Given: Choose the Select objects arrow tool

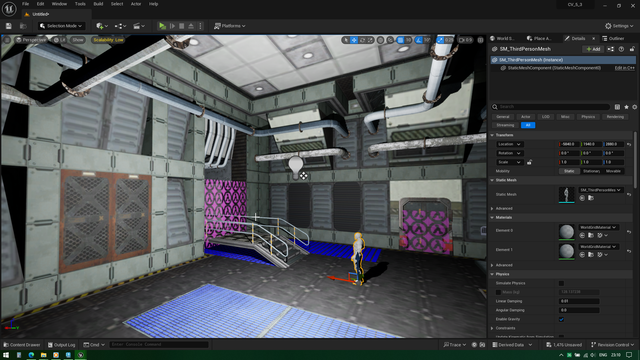Looking at the screenshot, I should 346,40.
